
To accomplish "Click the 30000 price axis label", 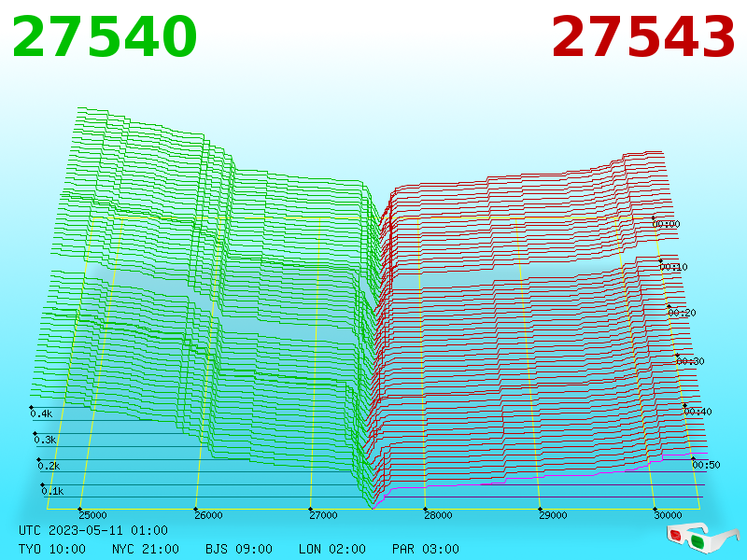I will coord(668,515).
